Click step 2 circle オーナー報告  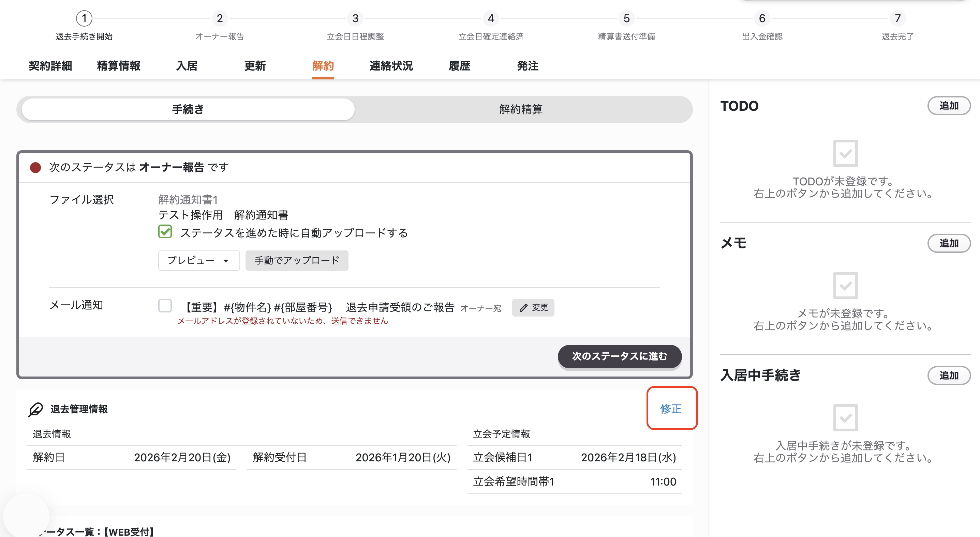[x=220, y=18]
